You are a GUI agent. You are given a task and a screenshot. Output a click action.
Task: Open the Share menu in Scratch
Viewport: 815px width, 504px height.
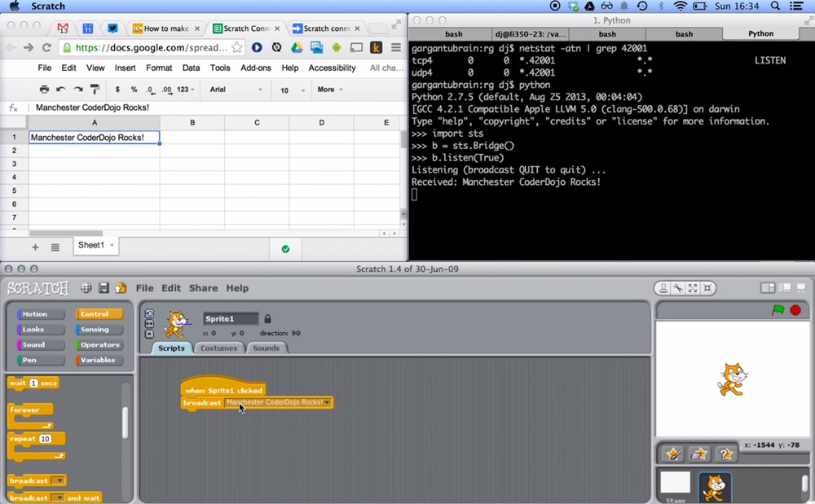(203, 288)
